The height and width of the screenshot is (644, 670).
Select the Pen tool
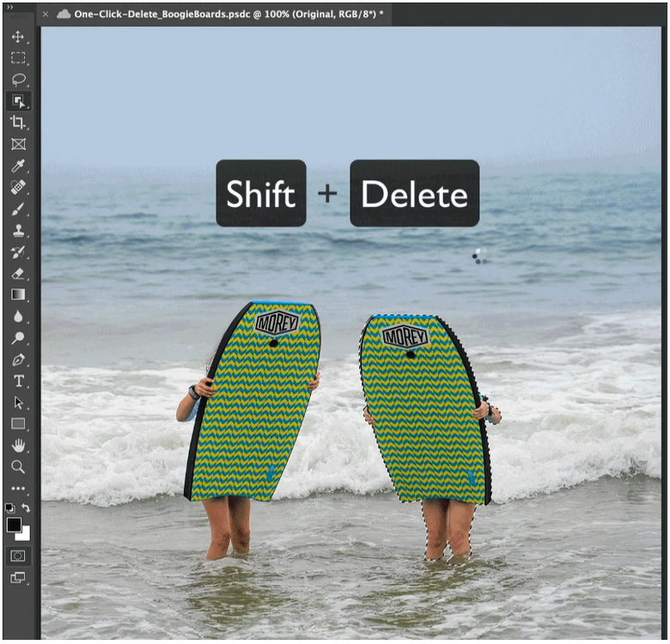[18, 360]
